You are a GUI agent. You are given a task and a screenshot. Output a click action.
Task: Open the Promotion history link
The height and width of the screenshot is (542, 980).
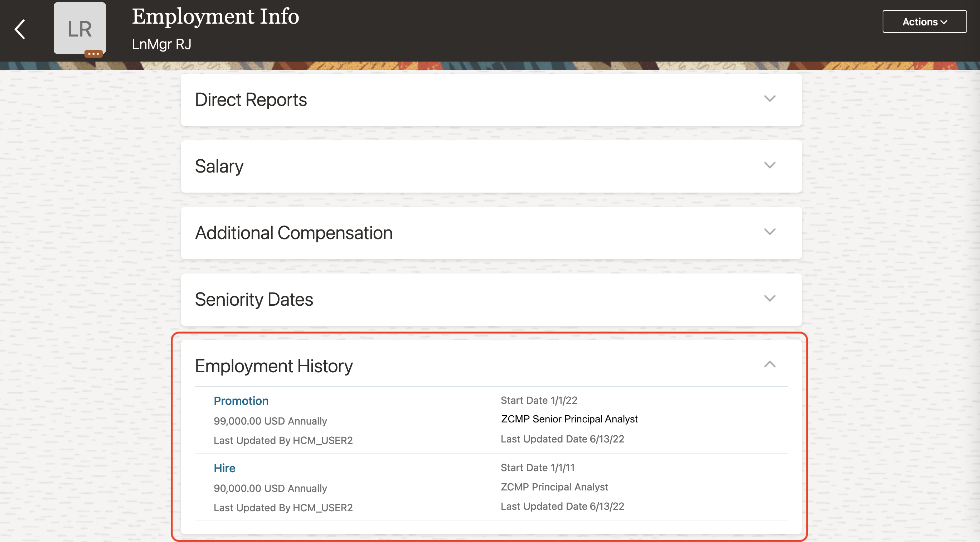(241, 401)
